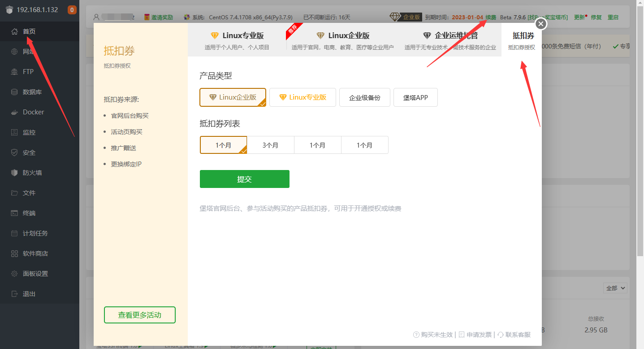Click the 安全 shield icon
The width and height of the screenshot is (644, 349).
(x=14, y=153)
